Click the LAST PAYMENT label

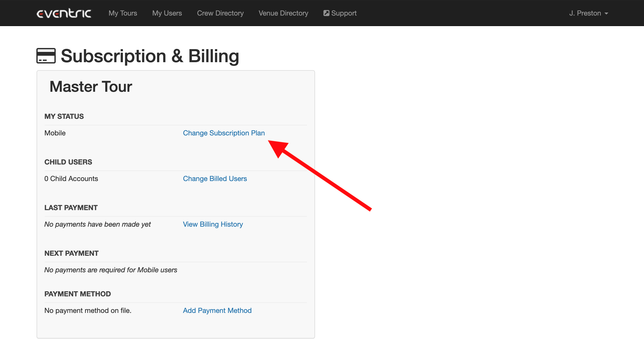[71, 208]
